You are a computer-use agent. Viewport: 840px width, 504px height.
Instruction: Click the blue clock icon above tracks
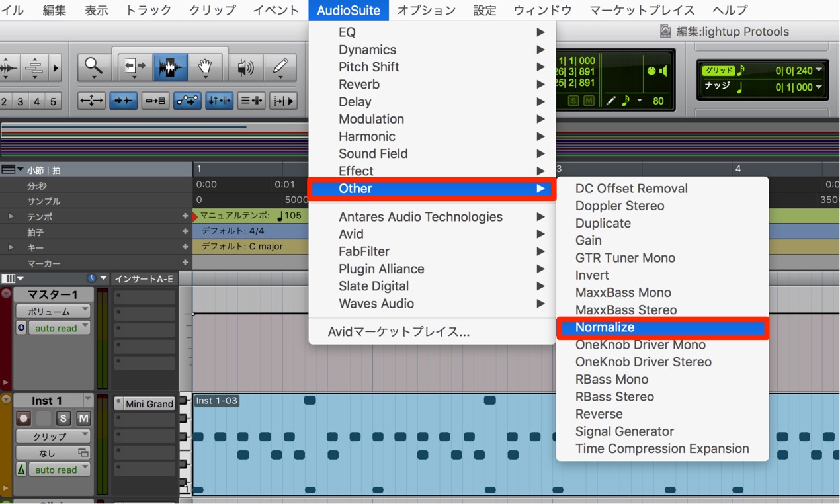[91, 278]
